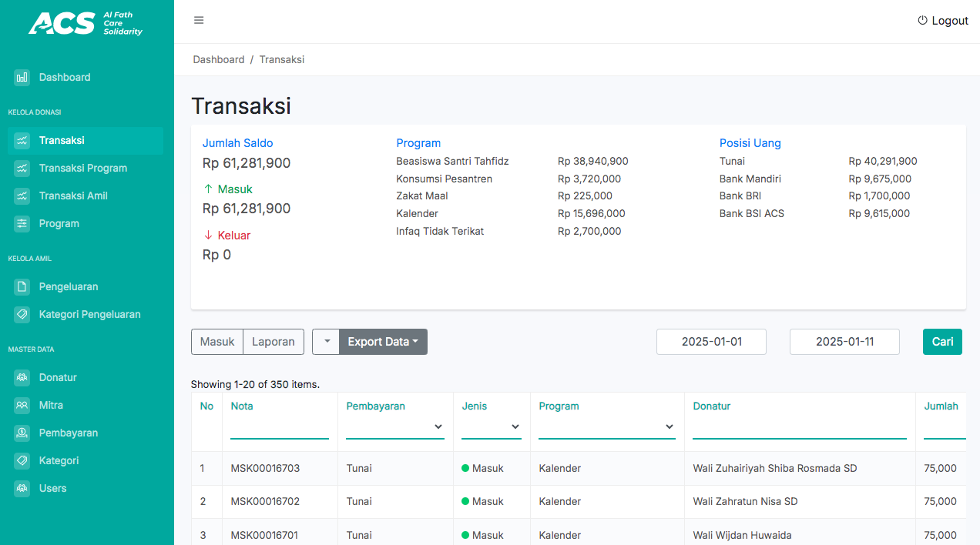The height and width of the screenshot is (545, 980).
Task: Click the Kategori Pengeluaran tag icon
Action: 22,314
